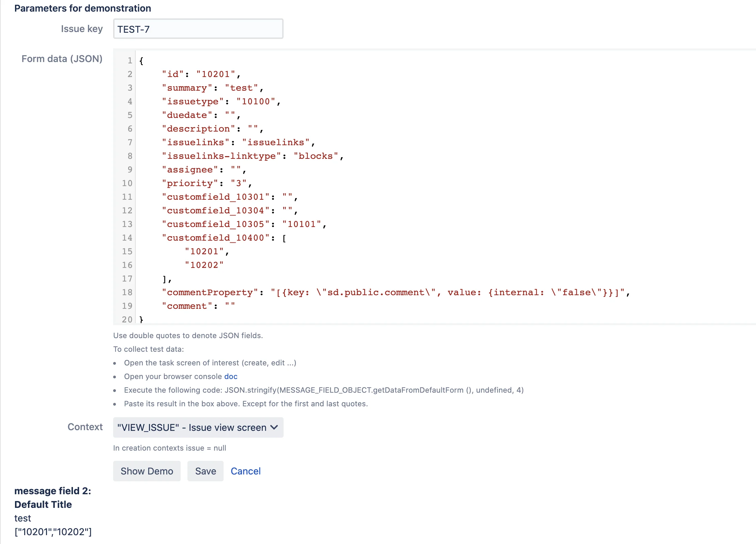
Task: Click the Save button
Action: 206,471
